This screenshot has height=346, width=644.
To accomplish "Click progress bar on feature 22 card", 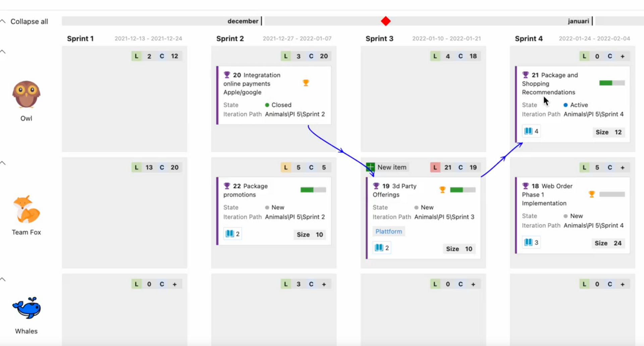I will pos(313,190).
